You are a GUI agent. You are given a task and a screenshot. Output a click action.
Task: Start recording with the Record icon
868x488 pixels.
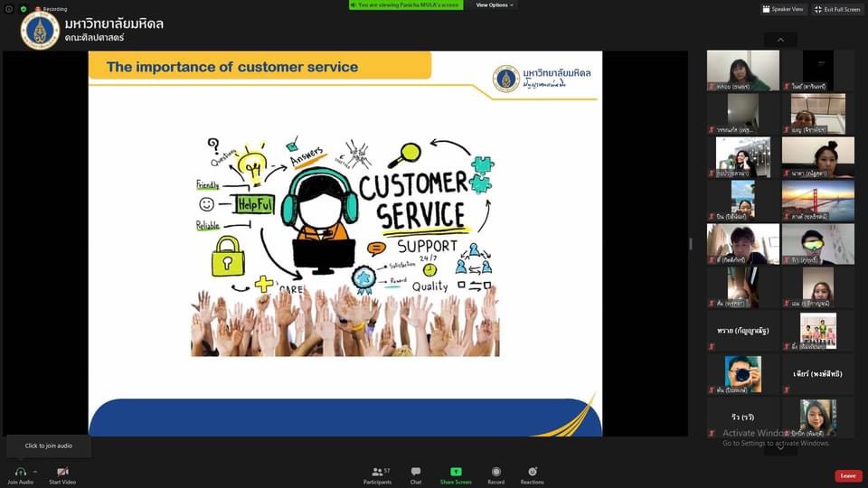(495, 471)
